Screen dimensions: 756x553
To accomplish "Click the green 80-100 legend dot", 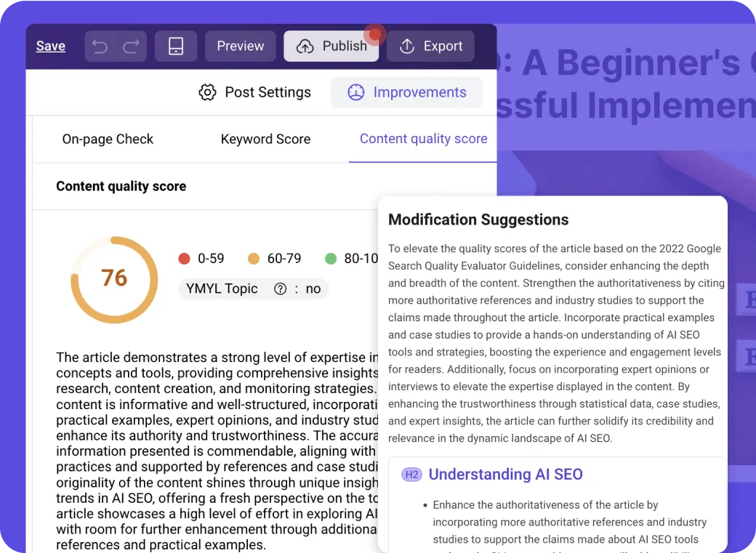I will point(331,259).
